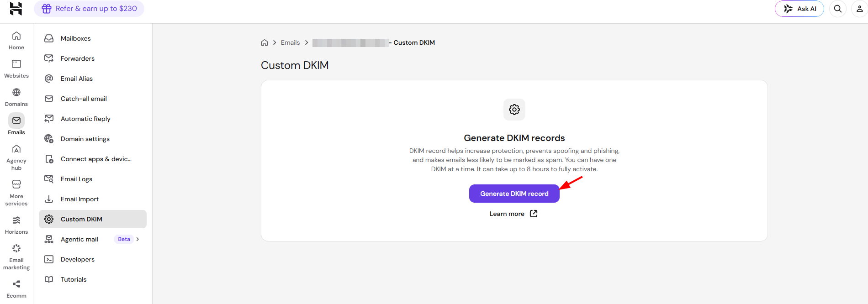The image size is (868, 304).
Task: Click Generate DKIM record button
Action: pos(514,194)
